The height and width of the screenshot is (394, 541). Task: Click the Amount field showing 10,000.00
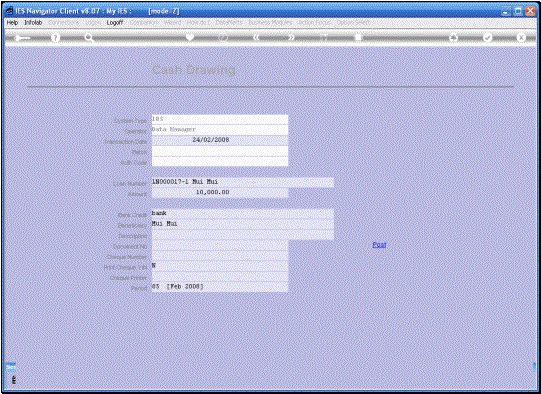coord(220,193)
